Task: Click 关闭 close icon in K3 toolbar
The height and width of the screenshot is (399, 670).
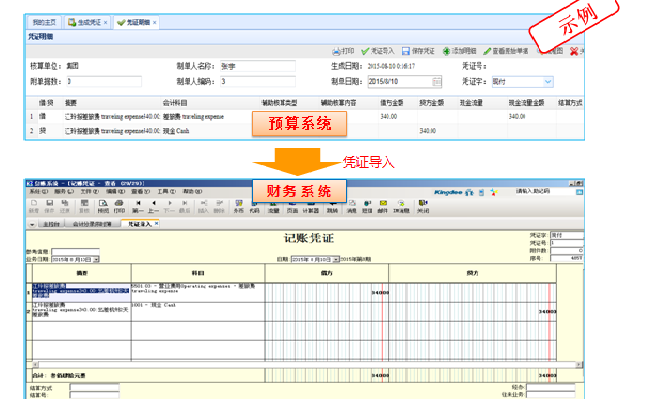Action: (423, 206)
